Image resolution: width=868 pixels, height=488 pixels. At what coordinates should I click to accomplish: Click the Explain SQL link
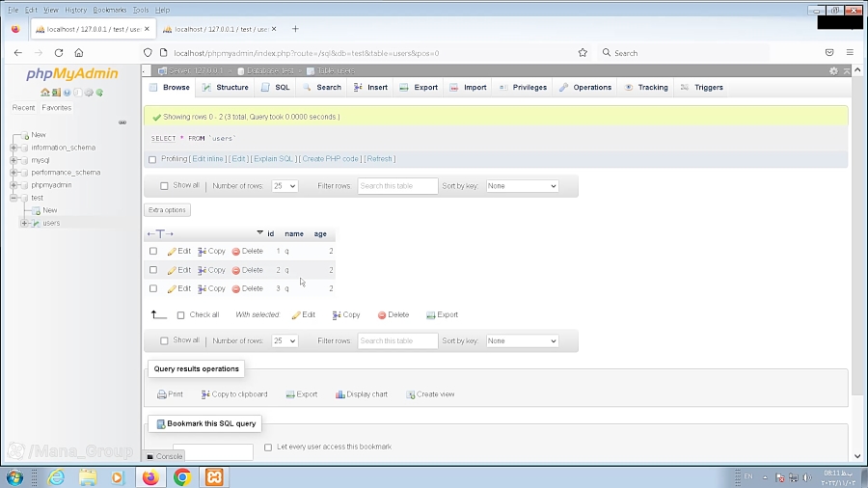274,159
